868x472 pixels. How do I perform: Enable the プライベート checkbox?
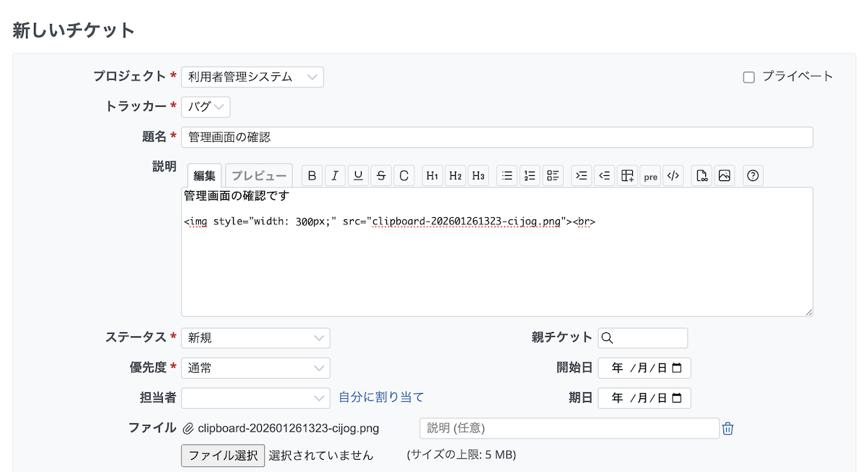[749, 77]
